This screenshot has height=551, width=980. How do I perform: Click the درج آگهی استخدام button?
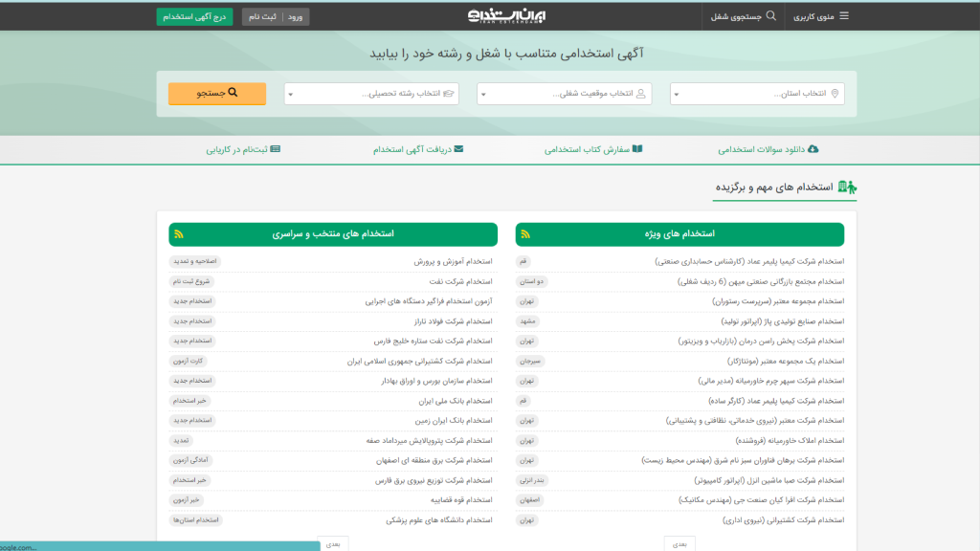(x=194, y=17)
